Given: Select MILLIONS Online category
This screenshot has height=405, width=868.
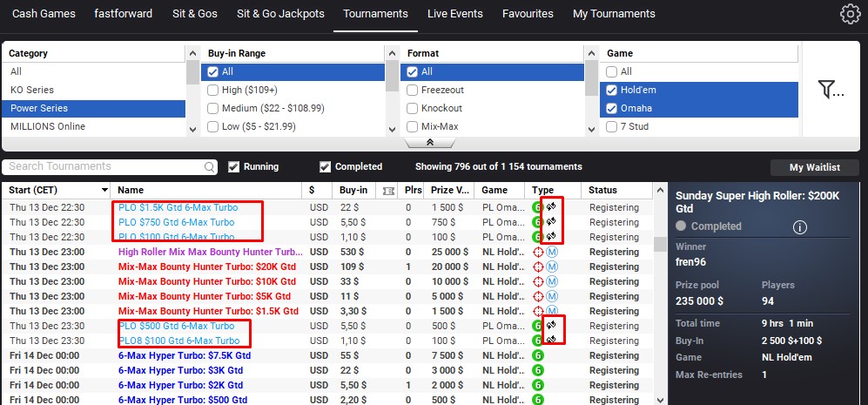Looking at the screenshot, I should [93, 126].
